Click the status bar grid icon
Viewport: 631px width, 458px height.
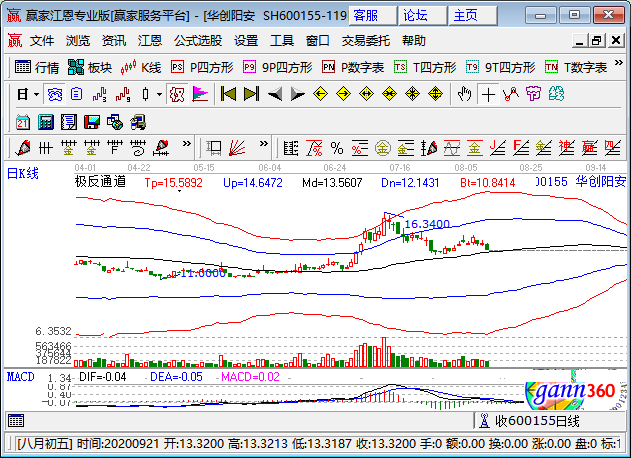16,421
